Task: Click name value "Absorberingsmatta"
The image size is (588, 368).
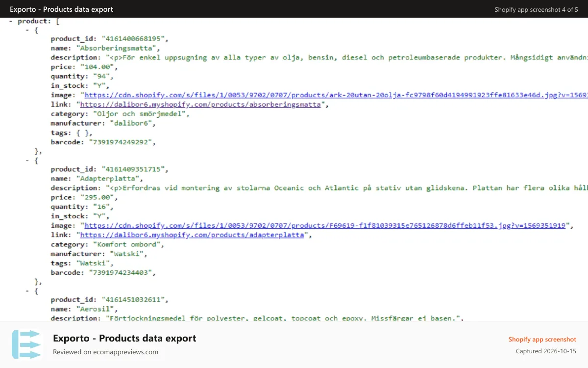Action: click(117, 49)
